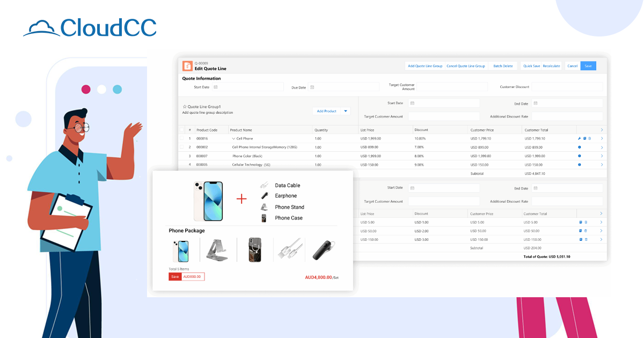
Task: Click info icon on Cellular Technology (5G) row
Action: [x=579, y=165]
